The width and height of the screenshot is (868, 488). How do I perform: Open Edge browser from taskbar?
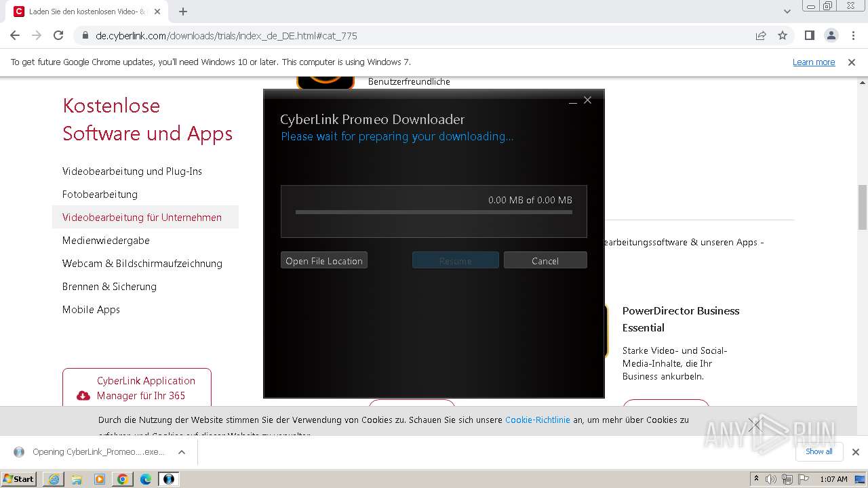pyautogui.click(x=146, y=479)
